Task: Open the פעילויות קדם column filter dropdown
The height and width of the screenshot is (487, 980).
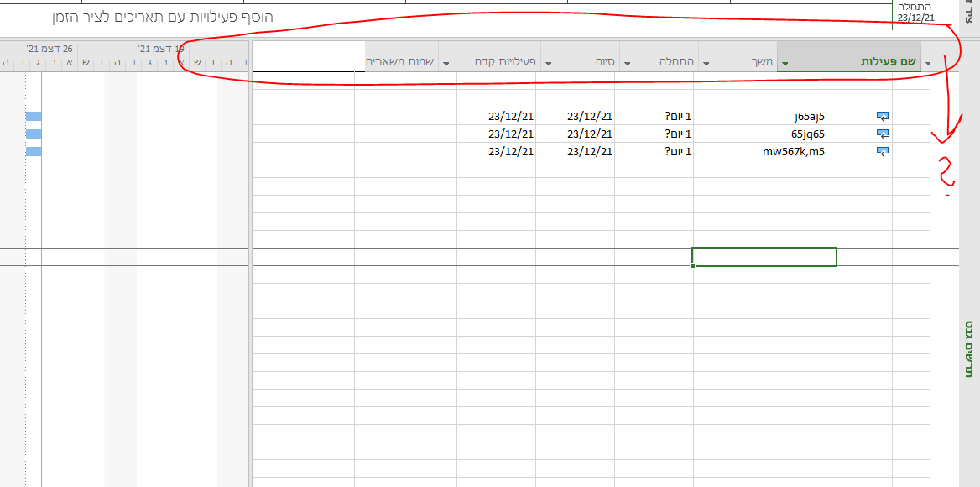Action: tap(446, 63)
